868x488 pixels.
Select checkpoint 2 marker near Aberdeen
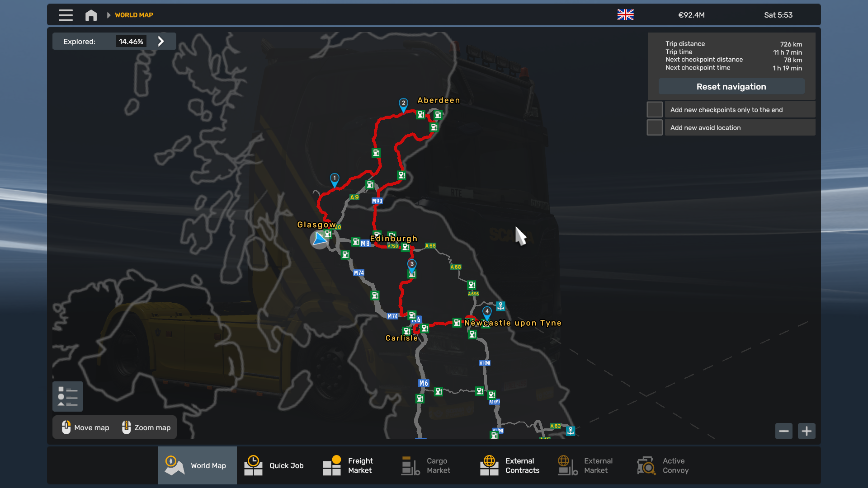[403, 104]
